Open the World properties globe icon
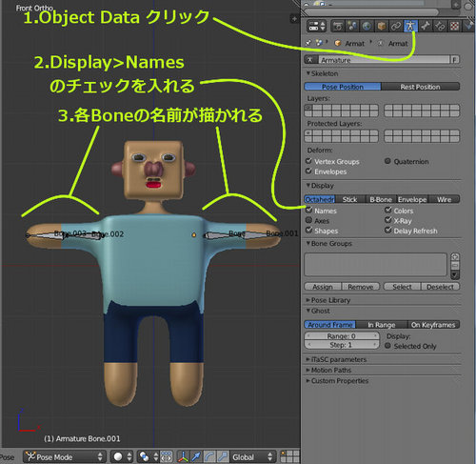 click(x=367, y=27)
